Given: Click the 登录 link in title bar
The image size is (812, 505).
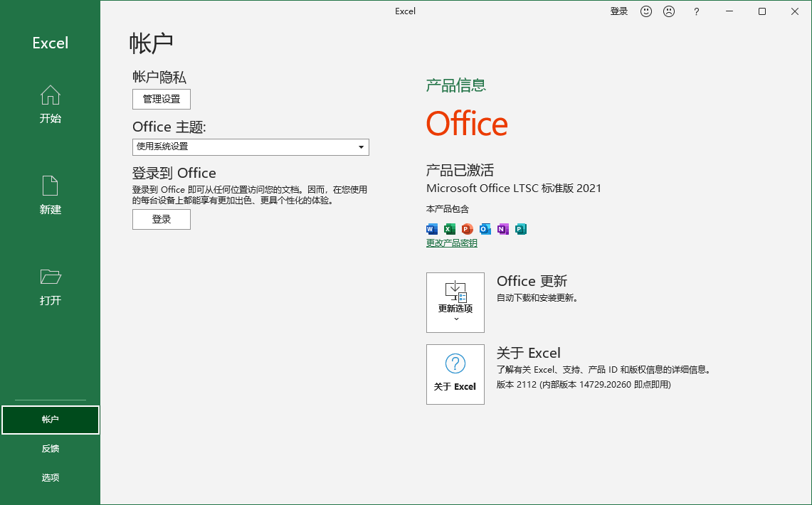Looking at the screenshot, I should coord(619,11).
